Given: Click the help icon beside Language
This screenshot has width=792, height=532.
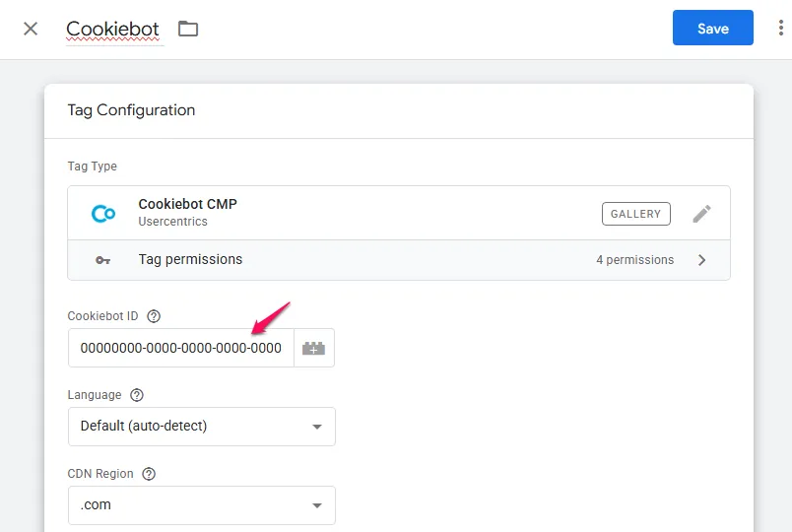Looking at the screenshot, I should (x=137, y=395).
